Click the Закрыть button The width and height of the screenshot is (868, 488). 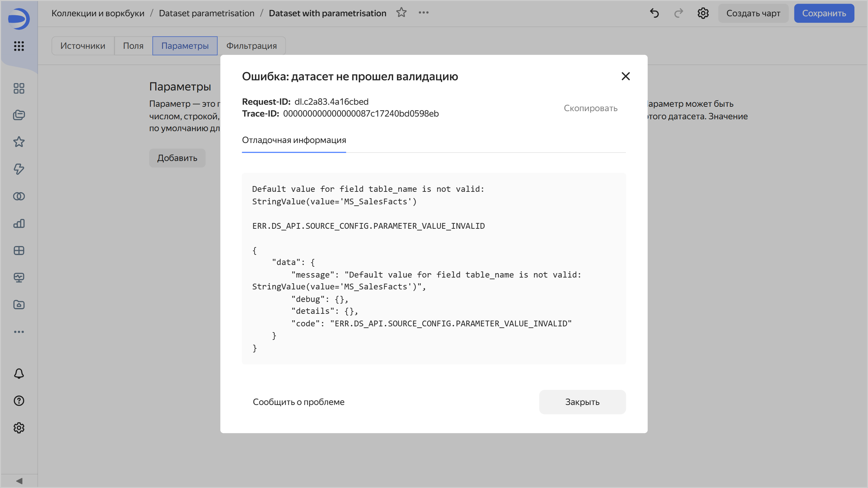[x=582, y=402]
